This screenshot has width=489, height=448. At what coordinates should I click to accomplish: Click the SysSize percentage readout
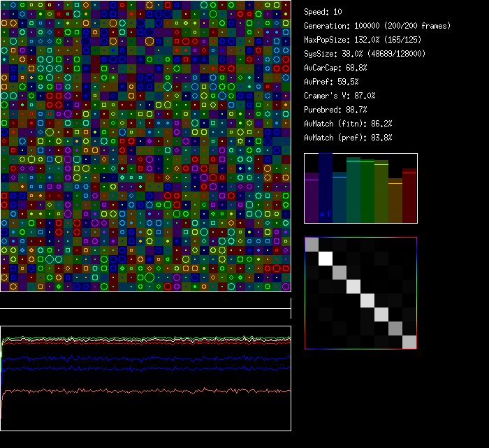pos(365,54)
